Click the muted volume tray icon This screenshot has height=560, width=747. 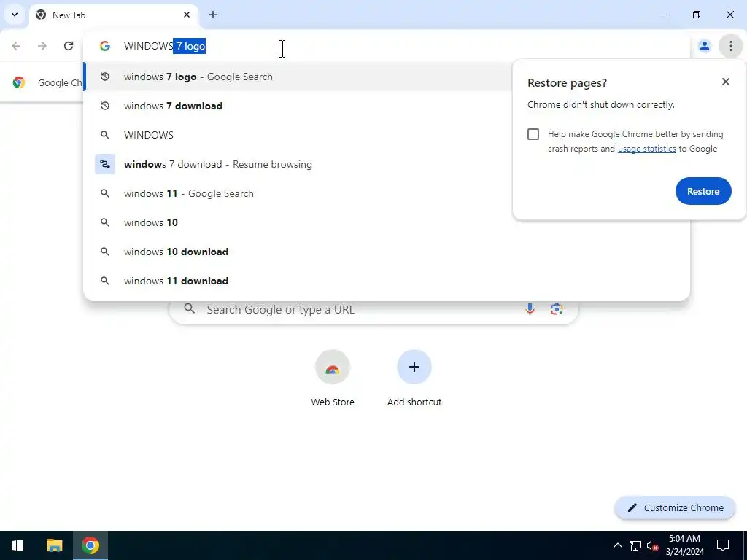tap(653, 545)
